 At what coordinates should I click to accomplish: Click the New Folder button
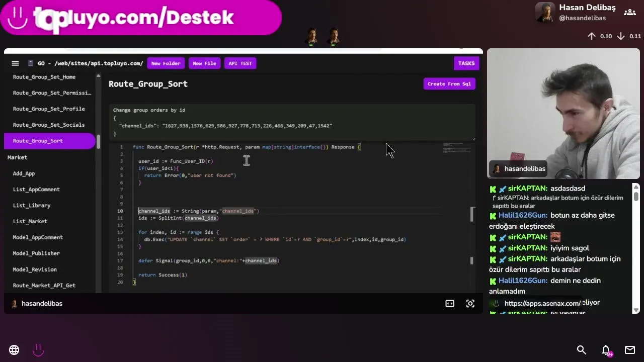tap(166, 63)
